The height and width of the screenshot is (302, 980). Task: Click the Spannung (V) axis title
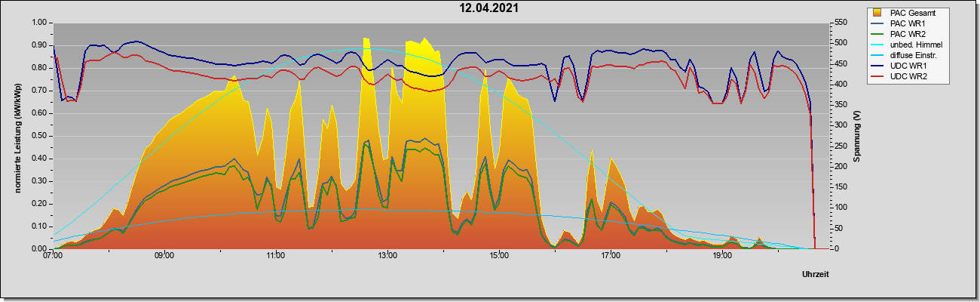[857, 135]
